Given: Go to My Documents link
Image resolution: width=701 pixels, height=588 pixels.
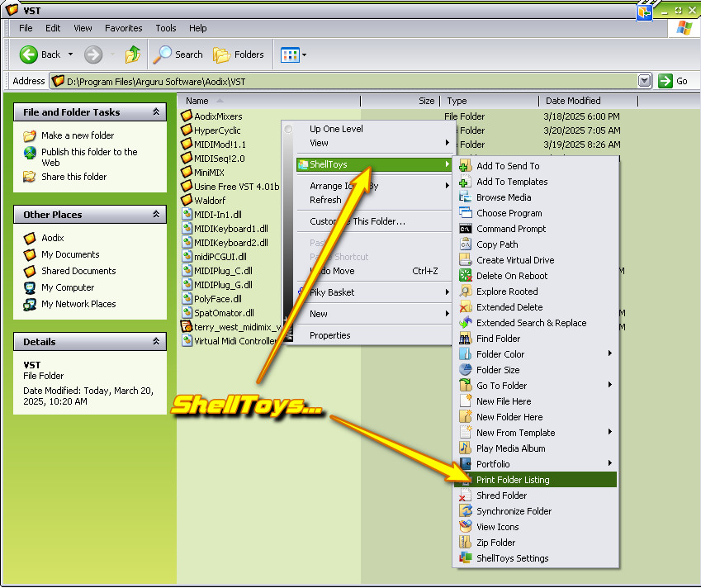Looking at the screenshot, I should [70, 254].
